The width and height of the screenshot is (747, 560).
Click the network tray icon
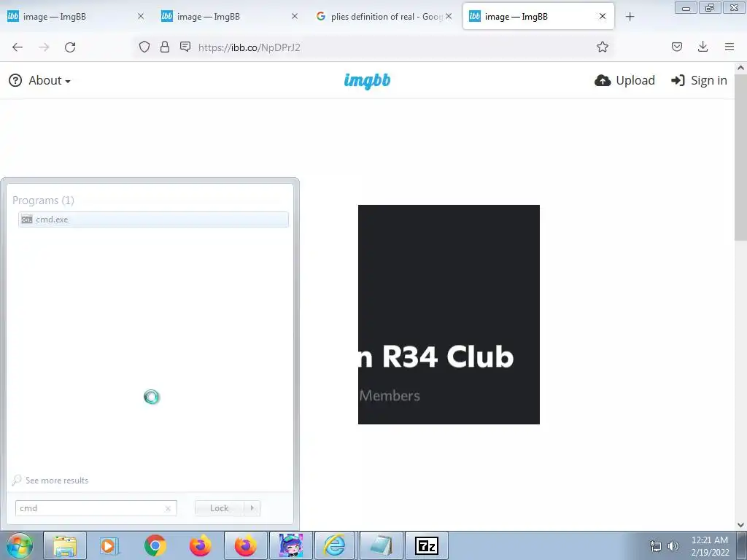pos(656,546)
